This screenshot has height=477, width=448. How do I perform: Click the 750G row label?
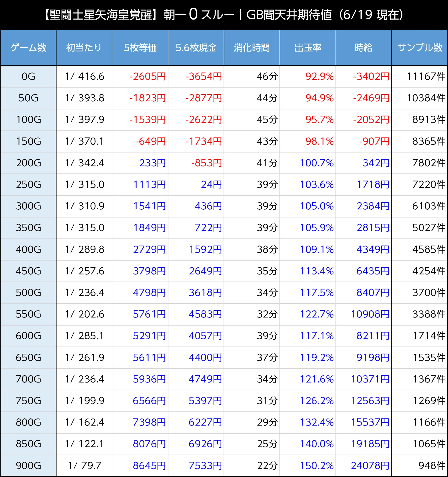(28, 401)
